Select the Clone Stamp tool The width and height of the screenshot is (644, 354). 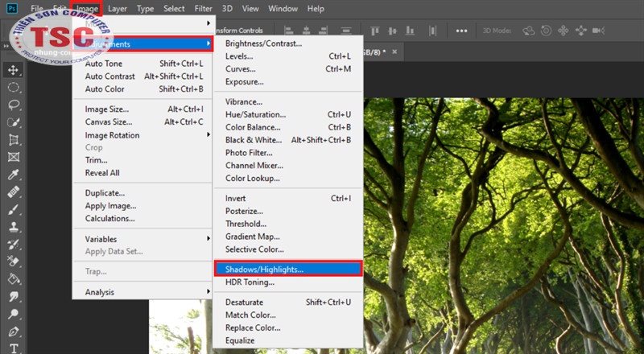(14, 227)
